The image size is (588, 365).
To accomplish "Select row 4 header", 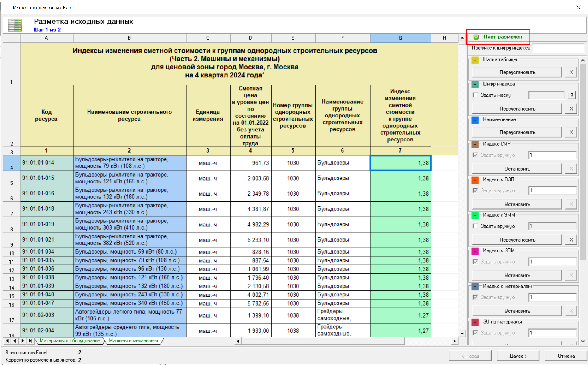I will click(x=11, y=163).
